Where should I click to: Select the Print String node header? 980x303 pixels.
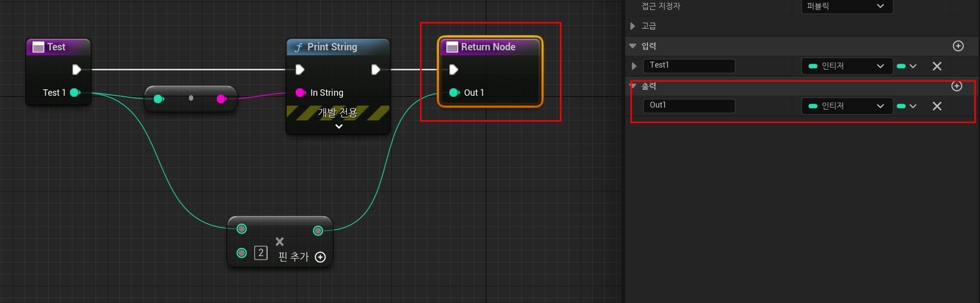(338, 47)
